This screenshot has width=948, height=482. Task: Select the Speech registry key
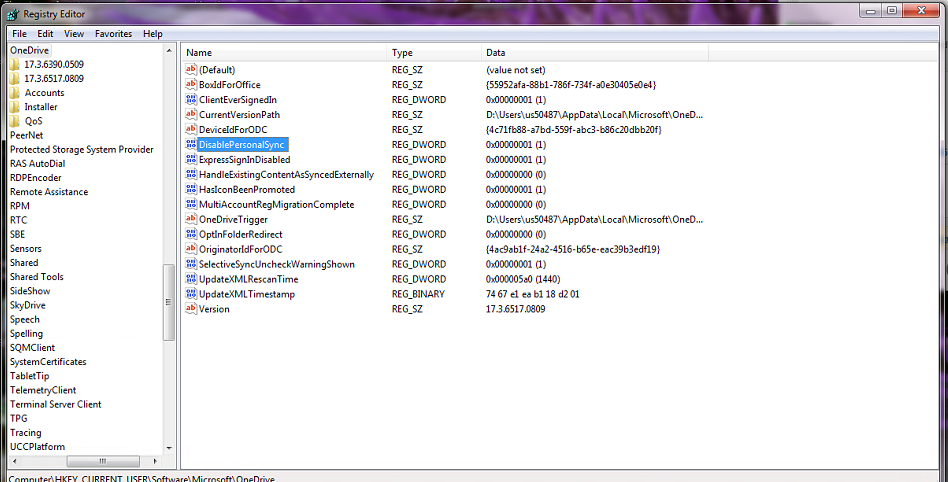point(25,319)
